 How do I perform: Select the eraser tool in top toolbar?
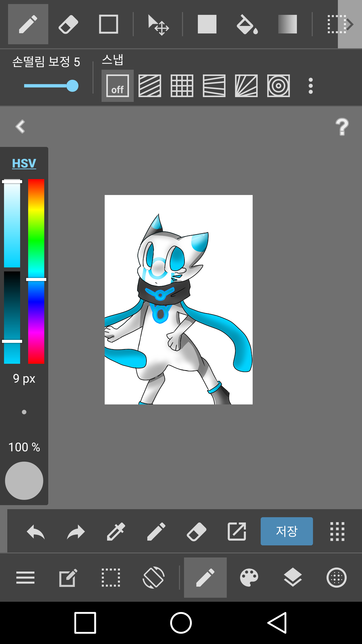(68, 24)
